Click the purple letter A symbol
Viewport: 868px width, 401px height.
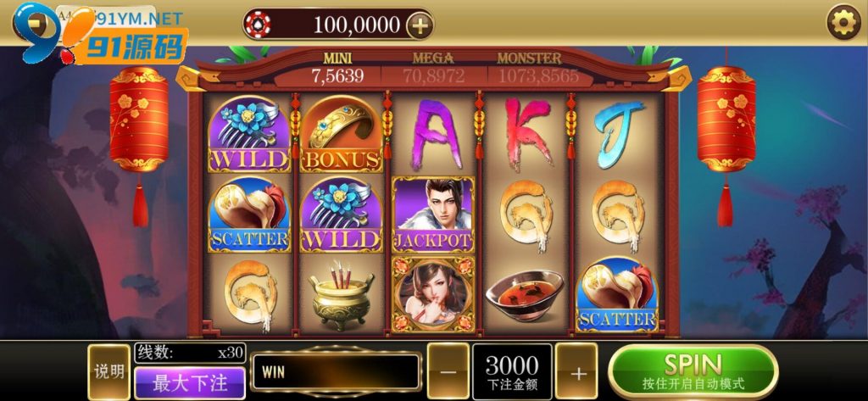pos(437,133)
